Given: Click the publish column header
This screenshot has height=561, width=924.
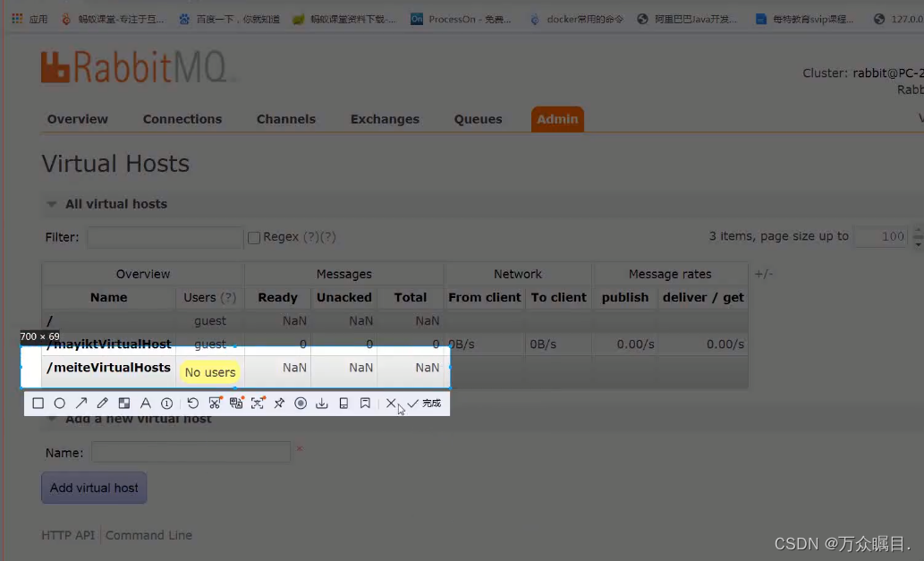Looking at the screenshot, I should 625,298.
